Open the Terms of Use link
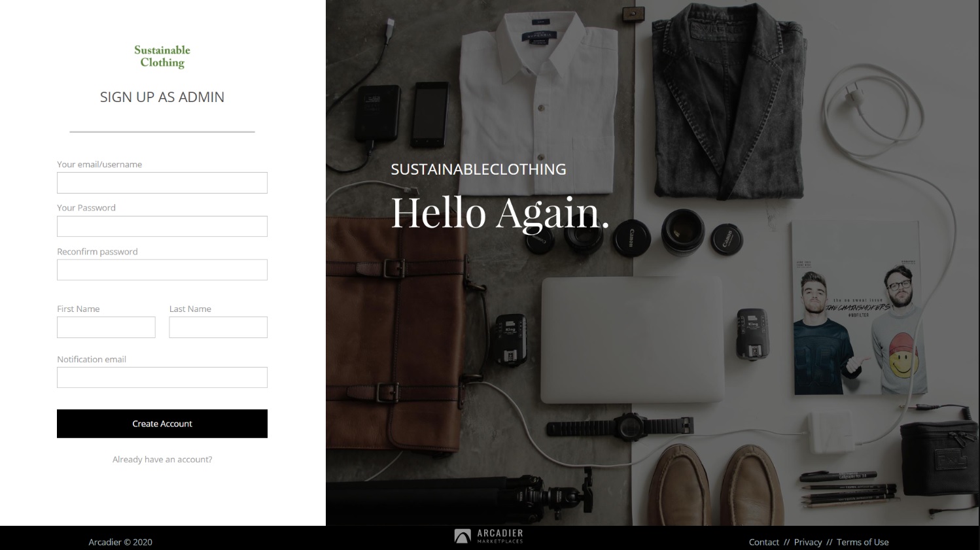This screenshot has width=980, height=550. (862, 542)
